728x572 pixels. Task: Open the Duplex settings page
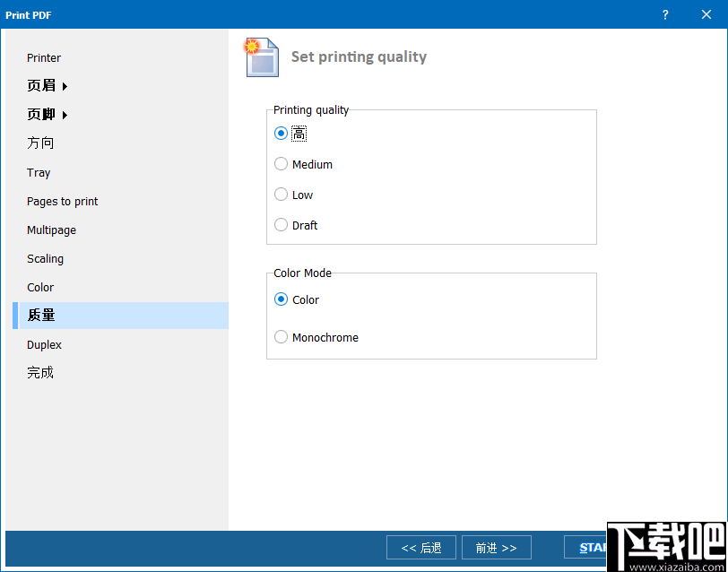coord(44,344)
